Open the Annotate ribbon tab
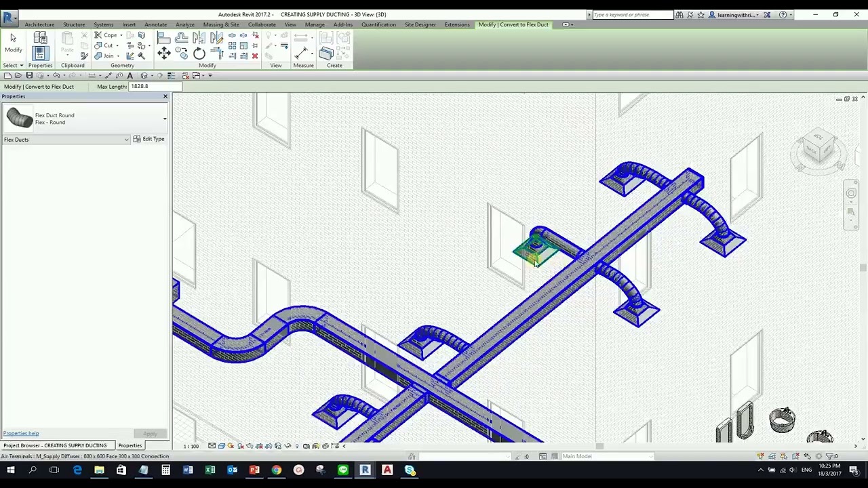868x488 pixels. coord(155,24)
